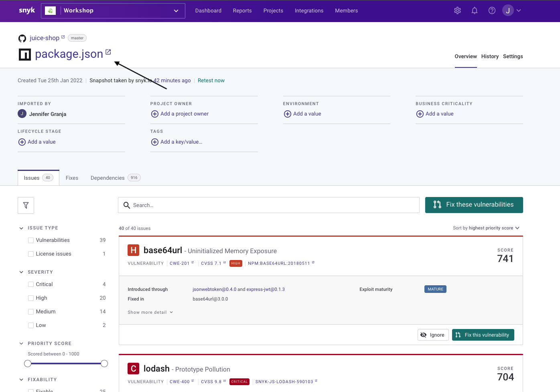Viewport: 560px width, 392px height.
Task: Open Reports in top navigation
Action: point(242,11)
